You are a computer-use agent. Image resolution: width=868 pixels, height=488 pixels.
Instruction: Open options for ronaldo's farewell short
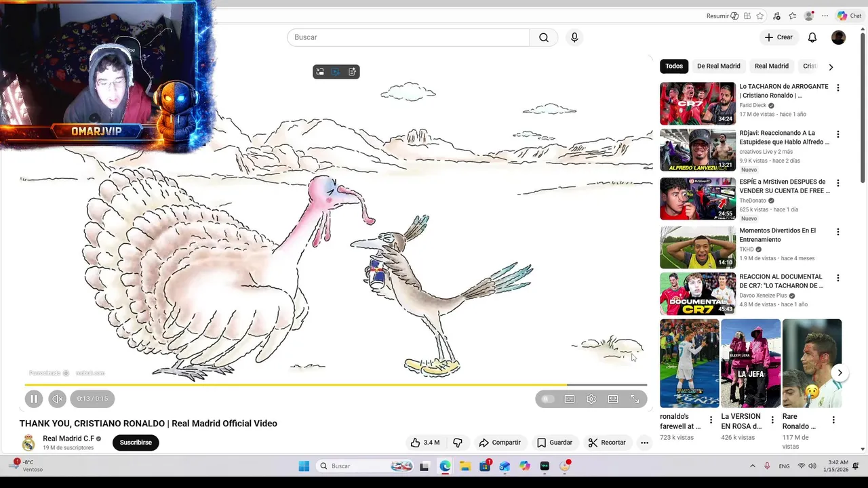[x=711, y=420]
